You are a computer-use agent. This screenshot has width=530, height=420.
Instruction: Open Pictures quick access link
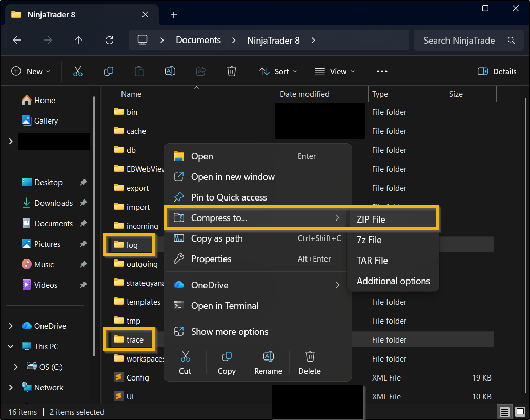[41, 244]
